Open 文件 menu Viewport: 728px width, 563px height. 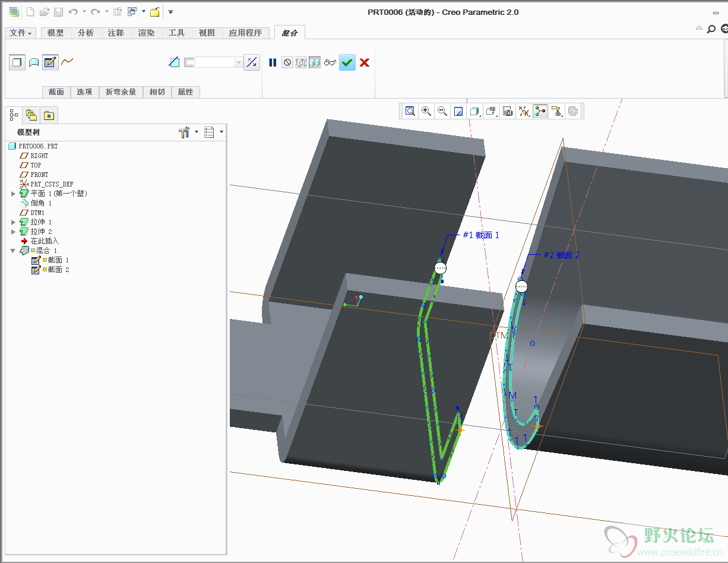pyautogui.click(x=21, y=33)
